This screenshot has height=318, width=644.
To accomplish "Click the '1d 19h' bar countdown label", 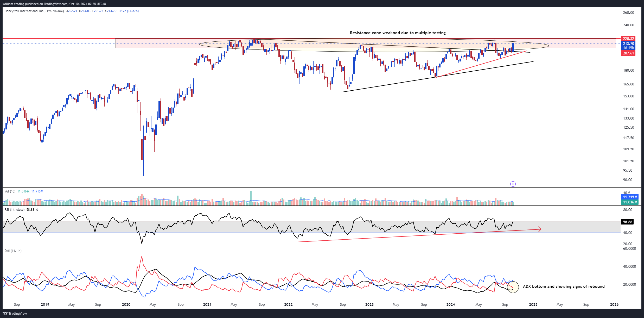I will tap(628, 48).
